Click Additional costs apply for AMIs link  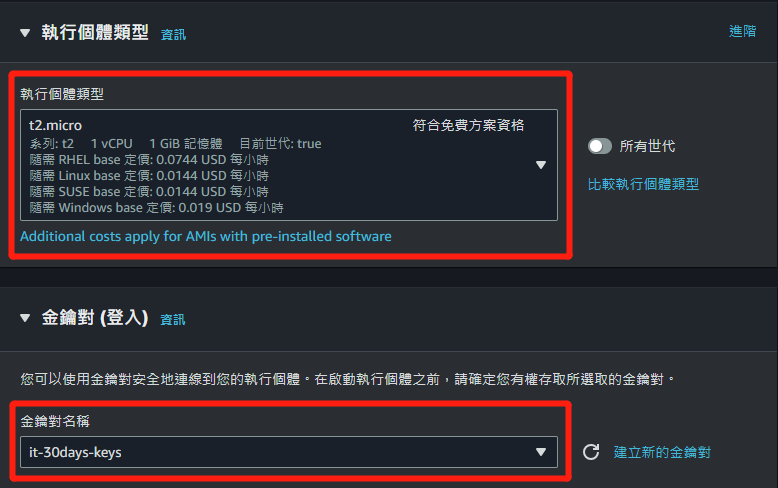point(205,236)
